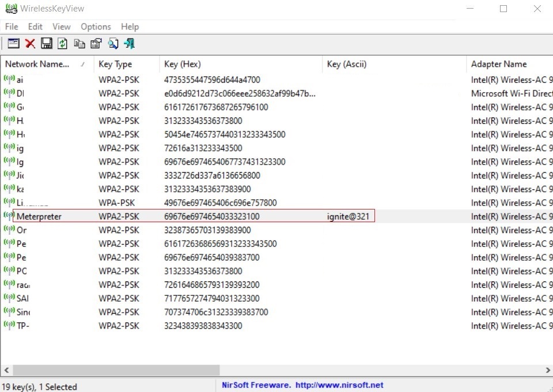Image resolution: width=553 pixels, height=392 pixels.
Task: Click antenna icon of row with key 72616a313233343500
Action: 9,147
